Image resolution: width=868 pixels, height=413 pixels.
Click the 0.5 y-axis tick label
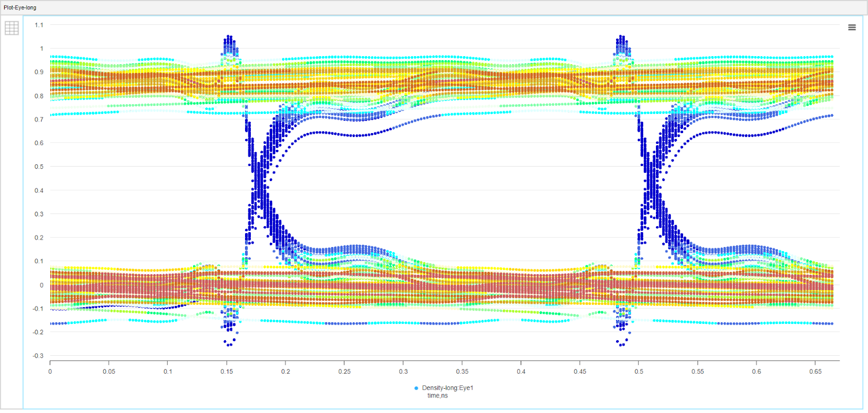[39, 167]
